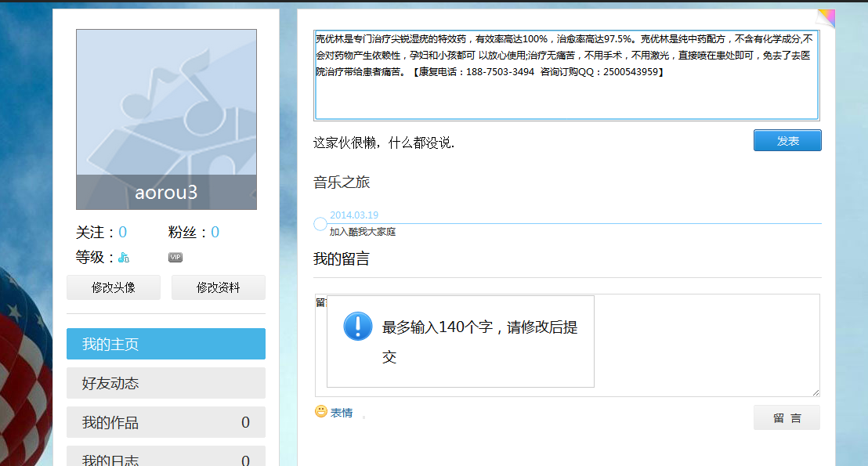
Task: Click the blue exclamation icon in the warning dialog
Action: 356,327
